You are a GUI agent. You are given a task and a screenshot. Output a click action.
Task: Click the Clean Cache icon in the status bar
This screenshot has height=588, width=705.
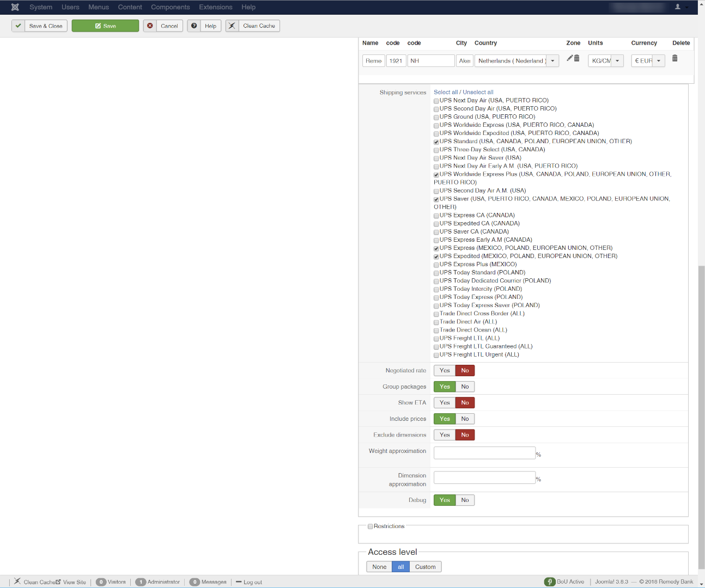pyautogui.click(x=17, y=581)
